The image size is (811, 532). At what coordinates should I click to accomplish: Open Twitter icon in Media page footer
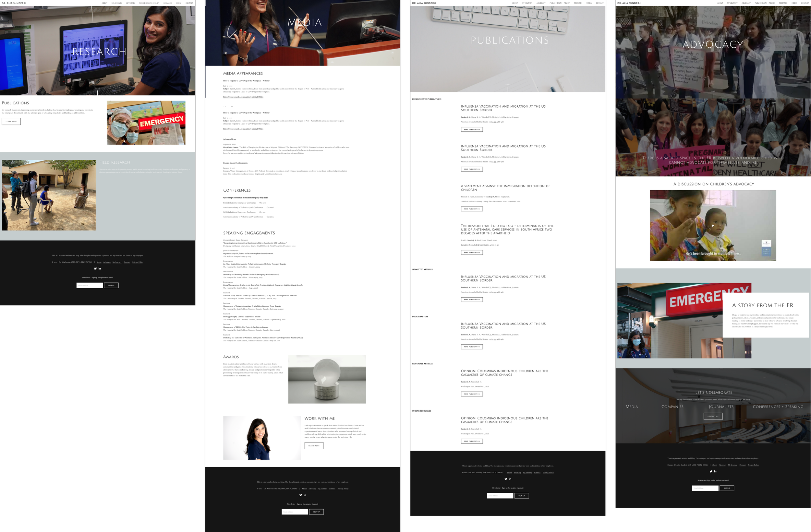pyautogui.click(x=300, y=495)
